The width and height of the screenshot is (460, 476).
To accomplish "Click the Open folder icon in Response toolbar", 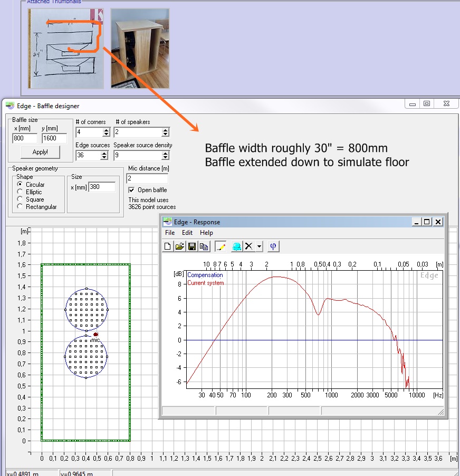I will 180,246.
